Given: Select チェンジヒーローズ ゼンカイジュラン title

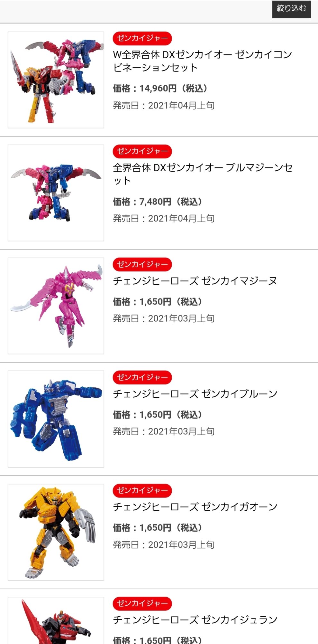Looking at the screenshot, I should click(x=195, y=620).
